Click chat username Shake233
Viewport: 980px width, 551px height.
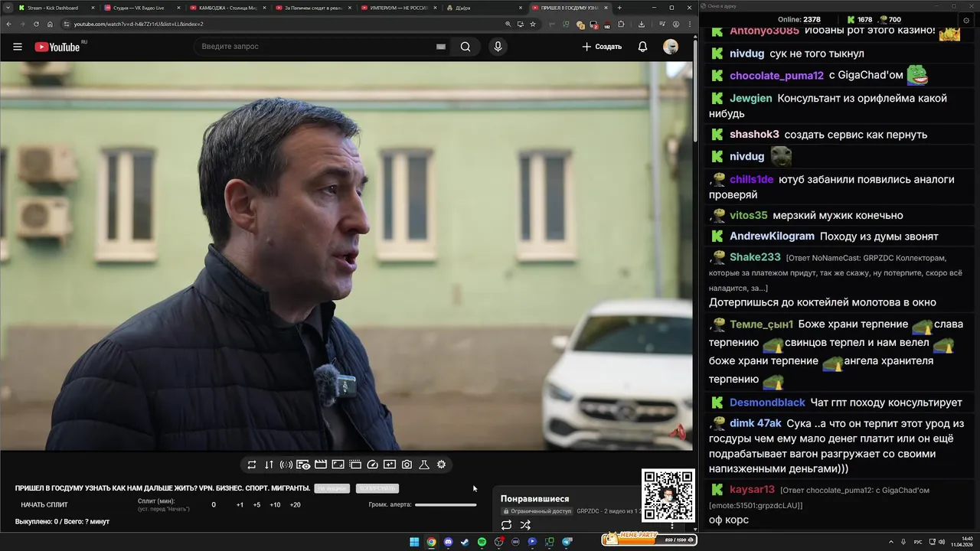coord(755,257)
